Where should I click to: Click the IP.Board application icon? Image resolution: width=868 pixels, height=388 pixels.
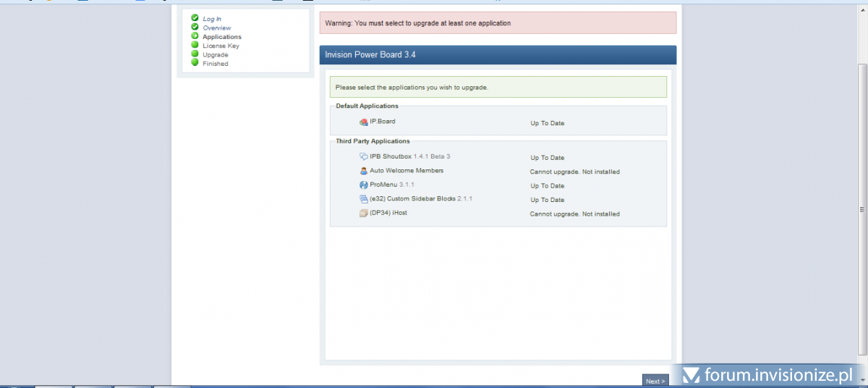point(364,122)
